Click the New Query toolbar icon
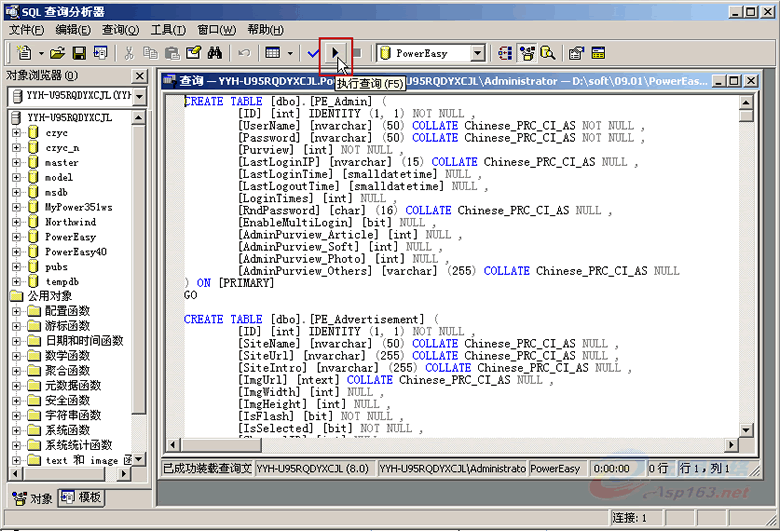The height and width of the screenshot is (531, 780). point(24,53)
